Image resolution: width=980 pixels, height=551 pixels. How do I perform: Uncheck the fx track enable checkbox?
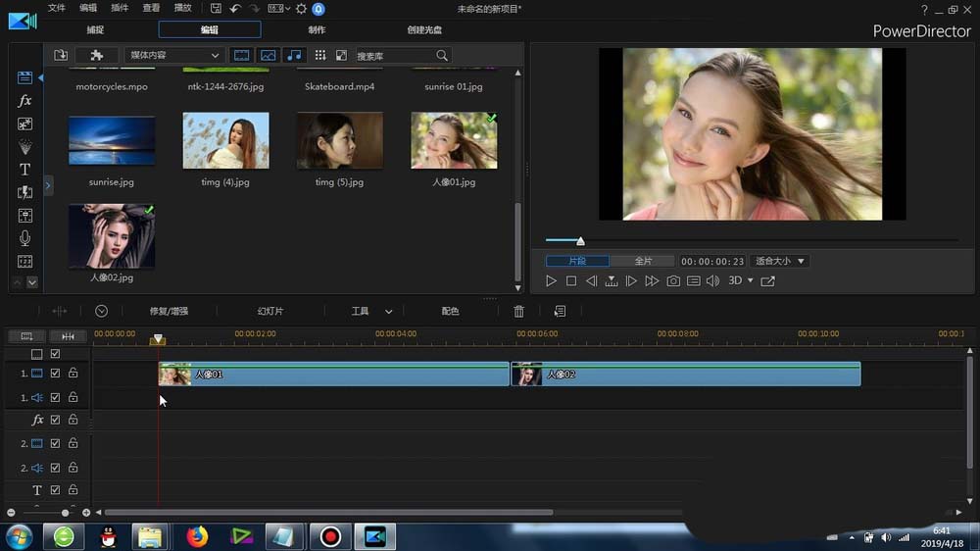click(x=56, y=420)
